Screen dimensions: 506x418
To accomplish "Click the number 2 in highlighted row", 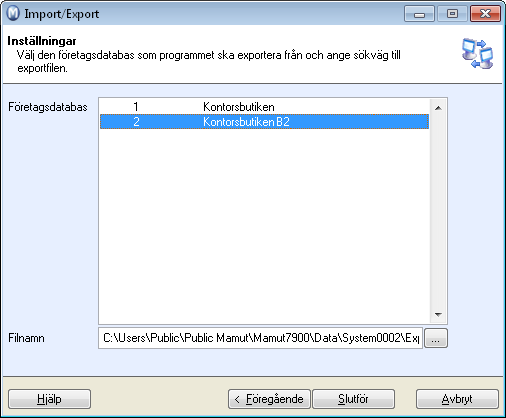I will (136, 121).
